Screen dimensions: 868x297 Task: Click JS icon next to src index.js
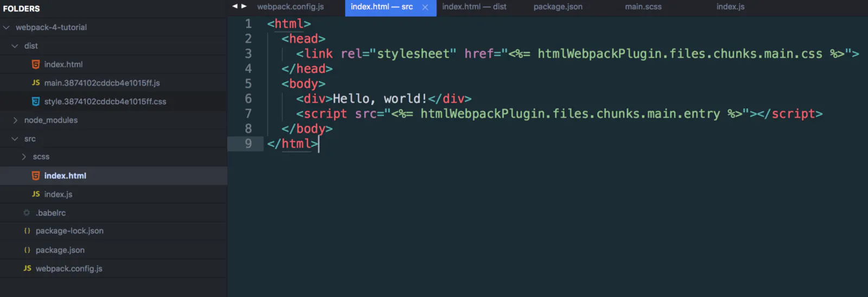[36, 194]
